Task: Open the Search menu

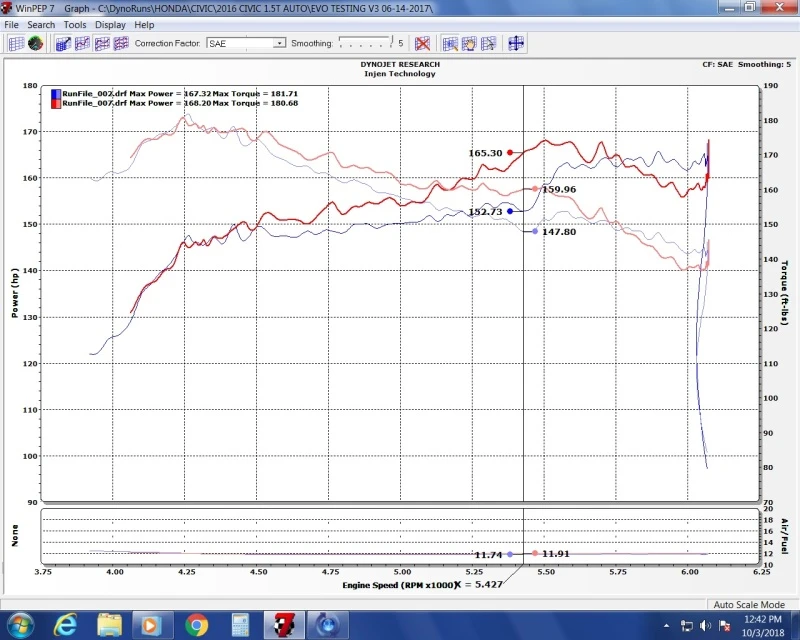Action: click(41, 24)
